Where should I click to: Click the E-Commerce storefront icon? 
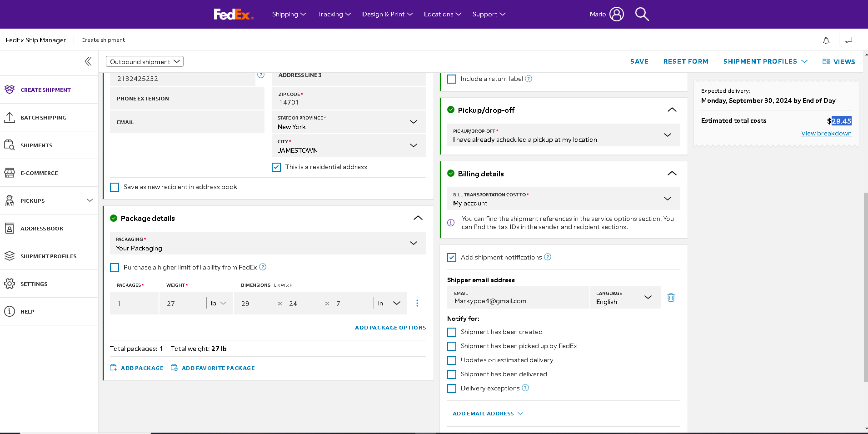[10, 173]
